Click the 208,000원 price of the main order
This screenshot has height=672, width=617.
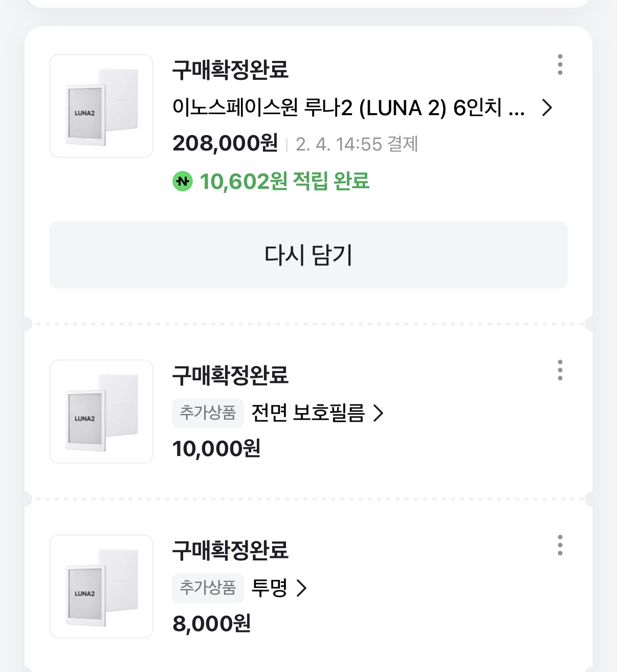(225, 143)
